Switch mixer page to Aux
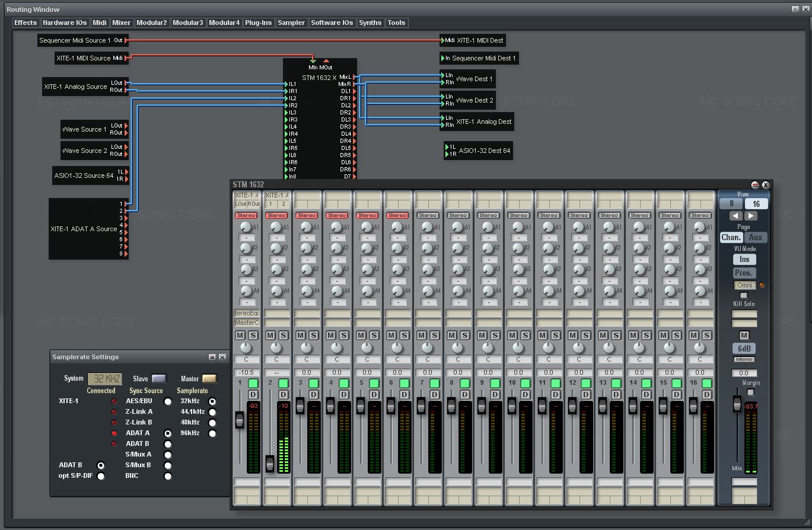 click(x=756, y=237)
